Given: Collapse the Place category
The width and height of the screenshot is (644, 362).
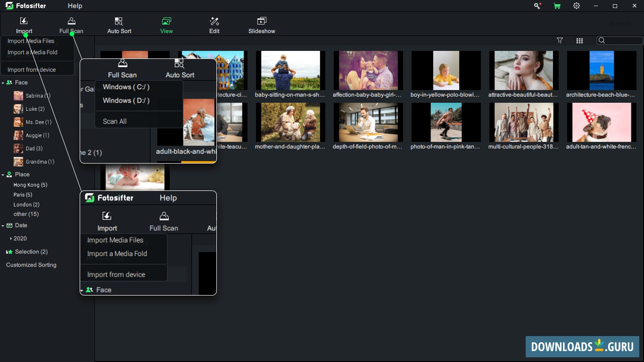Looking at the screenshot, I should pos(3,175).
